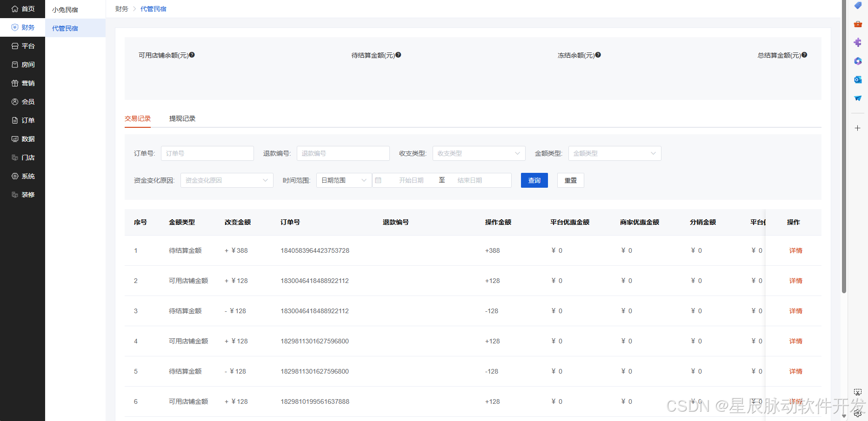
Task: Open Outlook icon in browser sidebar
Action: (x=858, y=80)
